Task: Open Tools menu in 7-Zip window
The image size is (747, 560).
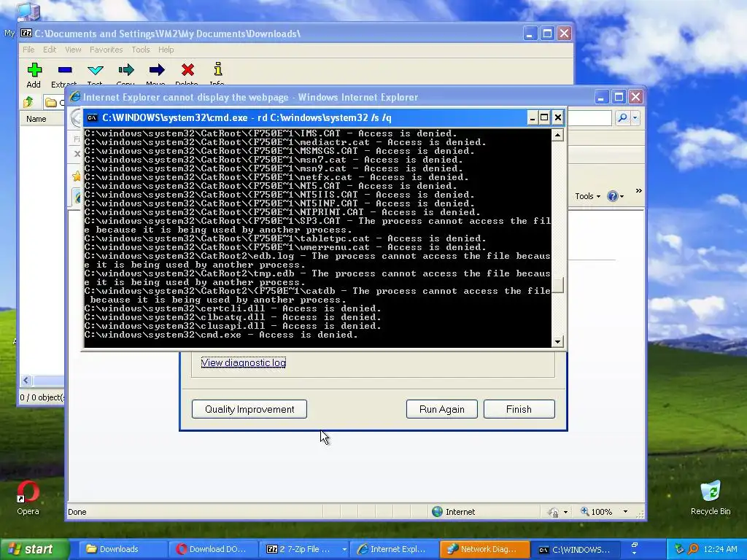Action: pyautogui.click(x=141, y=50)
